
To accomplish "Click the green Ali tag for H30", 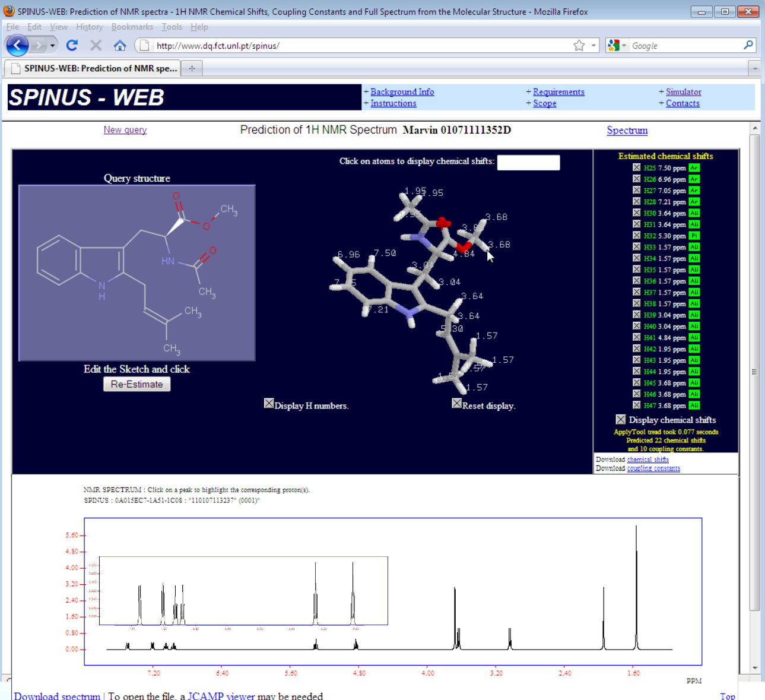I will click(x=694, y=213).
